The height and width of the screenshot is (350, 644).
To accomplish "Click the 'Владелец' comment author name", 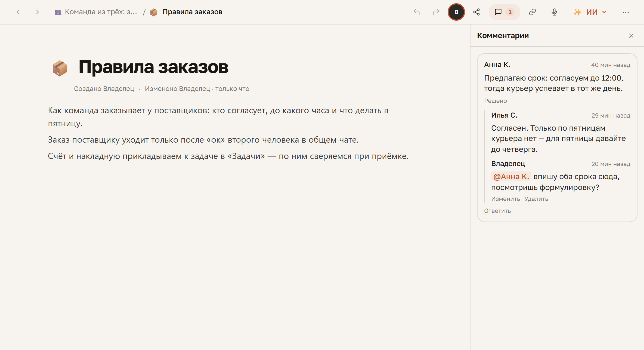I will tap(508, 164).
